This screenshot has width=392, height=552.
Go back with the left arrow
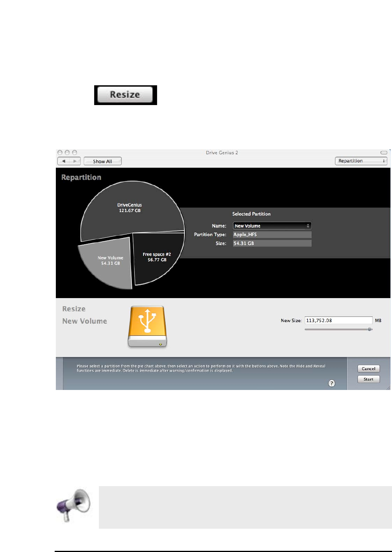64,161
